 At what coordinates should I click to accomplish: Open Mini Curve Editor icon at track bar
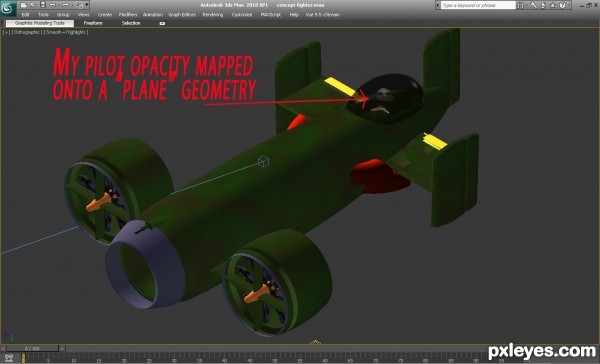9,358
